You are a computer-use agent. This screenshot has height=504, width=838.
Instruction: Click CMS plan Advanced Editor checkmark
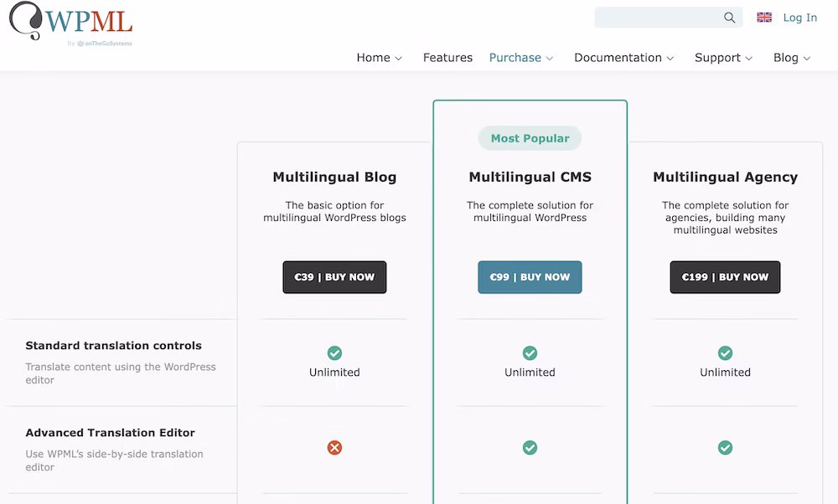coord(530,447)
